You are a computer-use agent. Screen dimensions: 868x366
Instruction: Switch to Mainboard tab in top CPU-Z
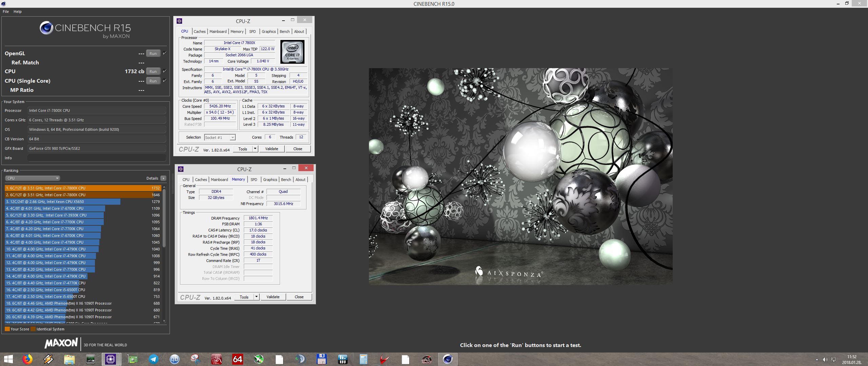(218, 32)
